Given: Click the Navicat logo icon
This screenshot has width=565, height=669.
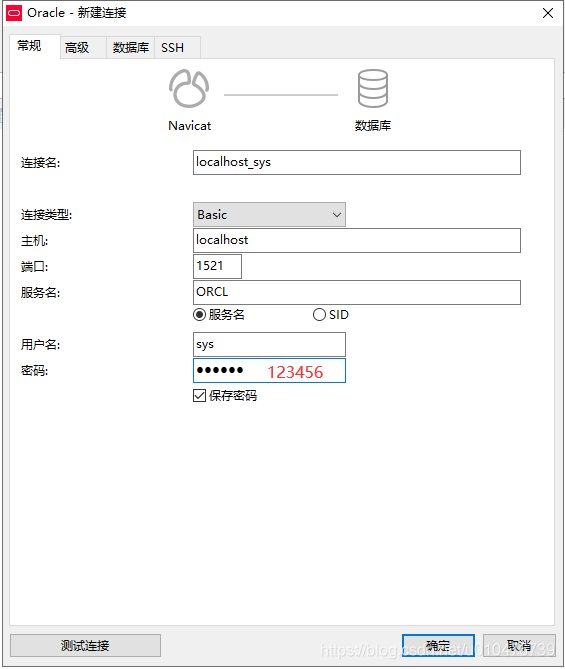Looking at the screenshot, I should pyautogui.click(x=189, y=88).
